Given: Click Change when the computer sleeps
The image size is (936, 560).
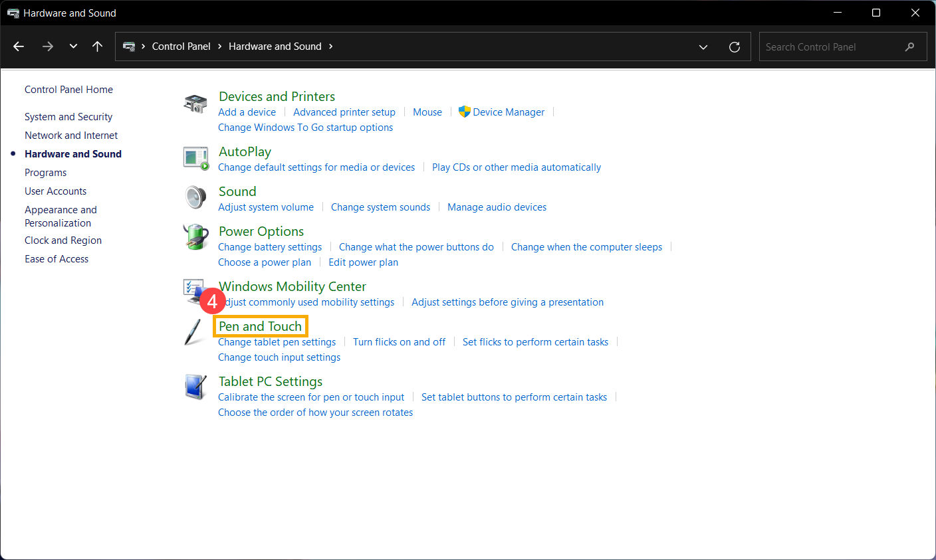Looking at the screenshot, I should pos(586,247).
